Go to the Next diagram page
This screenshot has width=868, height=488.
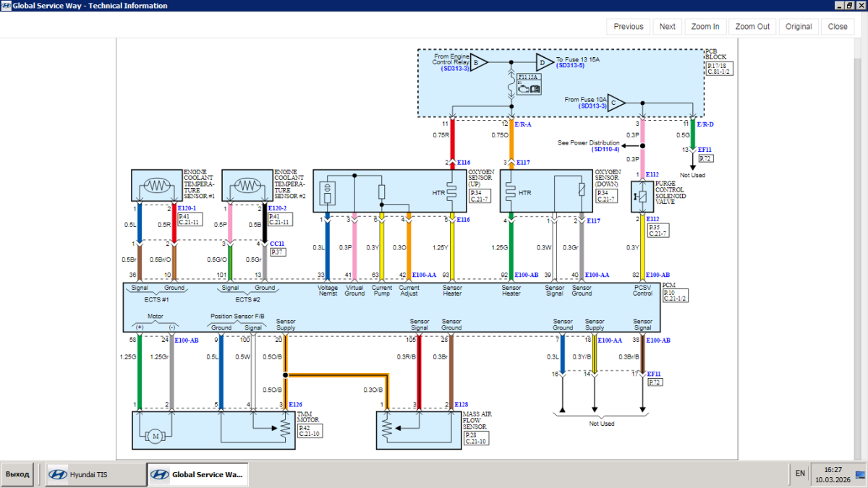click(x=668, y=26)
